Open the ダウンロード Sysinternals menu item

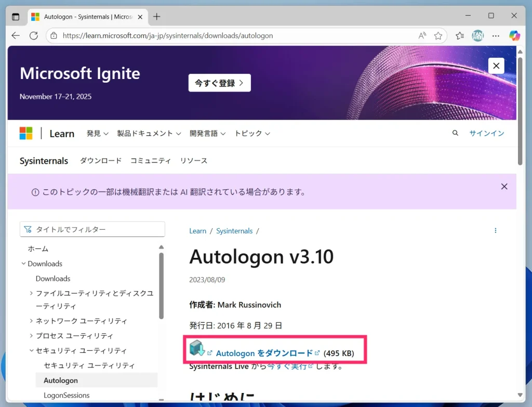[x=101, y=161]
